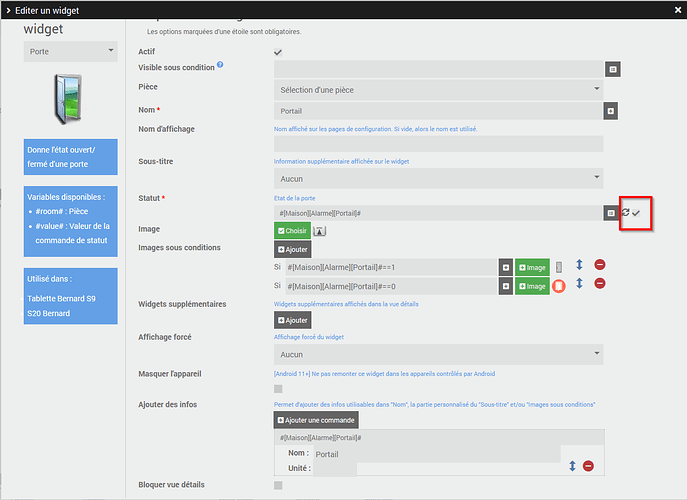Click the refresh icon beside the Statut field

[x=625, y=213]
